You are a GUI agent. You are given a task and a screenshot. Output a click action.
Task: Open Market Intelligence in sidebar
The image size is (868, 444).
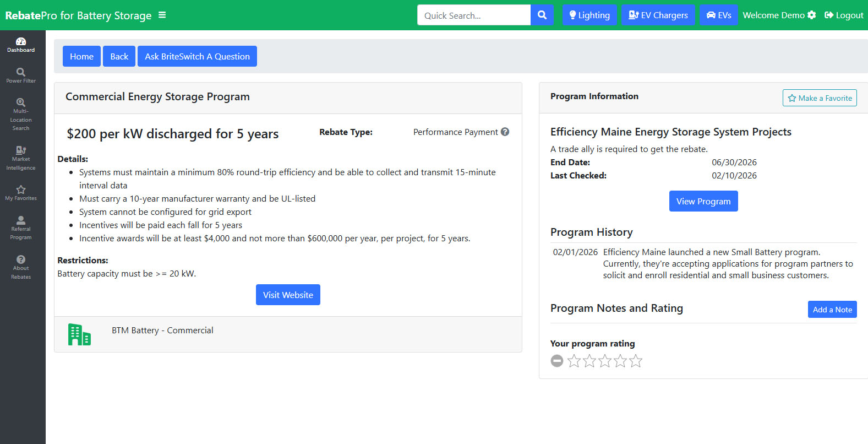point(21,158)
